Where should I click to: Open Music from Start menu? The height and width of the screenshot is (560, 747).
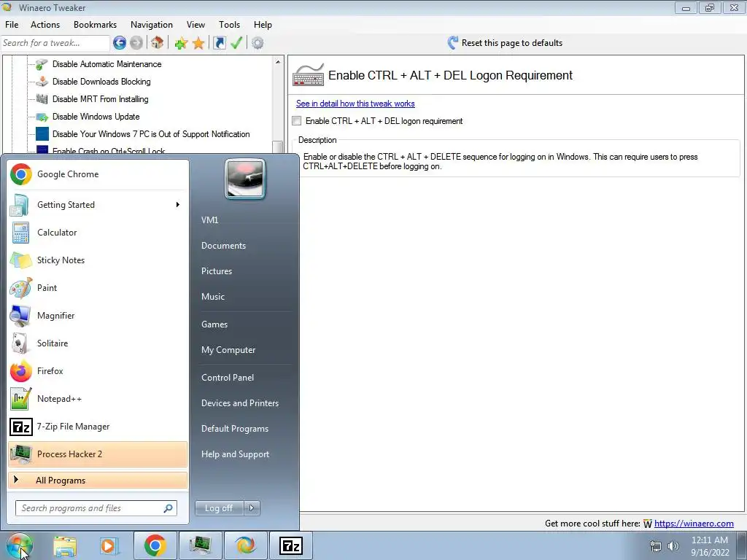click(x=212, y=297)
